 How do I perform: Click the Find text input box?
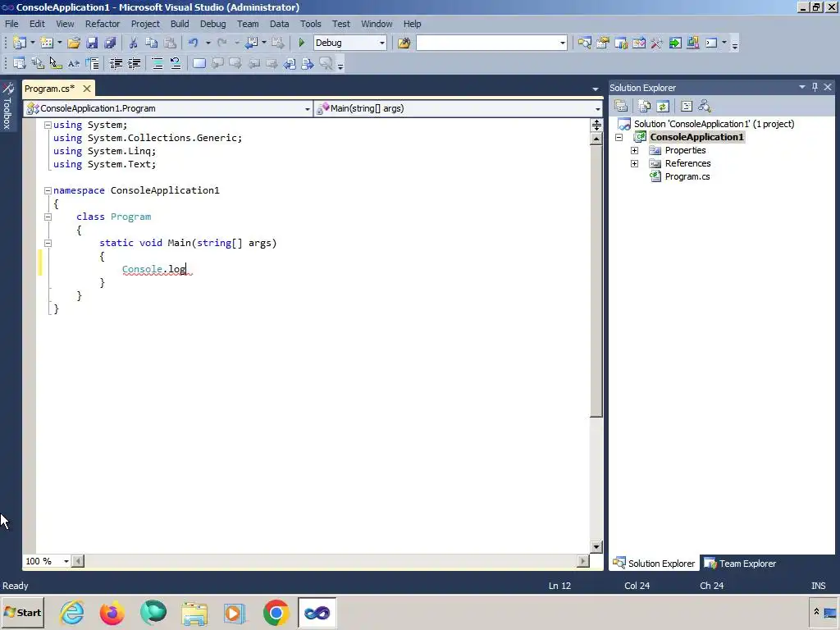pyautogui.click(x=487, y=43)
